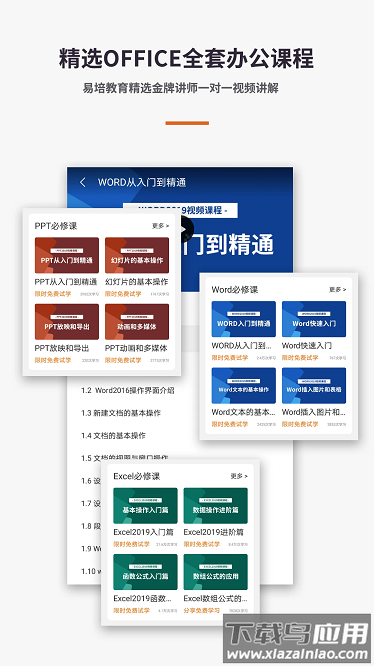Open 数组公式的应用 Excel thumbnail
Viewport: 374px width, 666px height.
pyautogui.click(x=215, y=572)
